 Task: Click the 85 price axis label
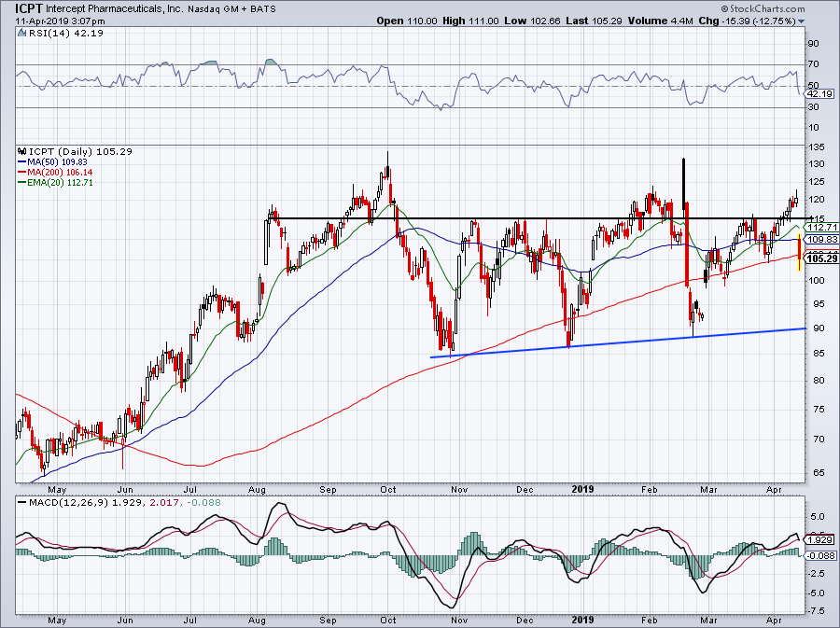[819, 353]
